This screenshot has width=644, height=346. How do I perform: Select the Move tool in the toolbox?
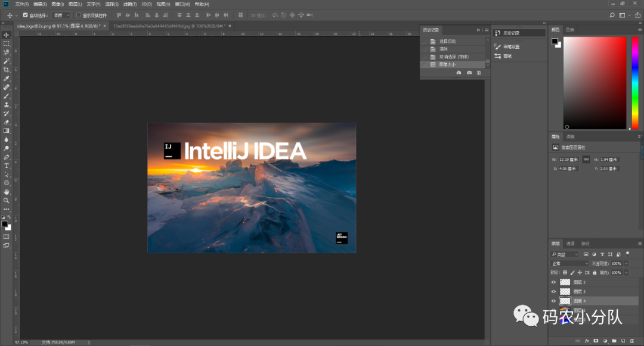(x=6, y=35)
